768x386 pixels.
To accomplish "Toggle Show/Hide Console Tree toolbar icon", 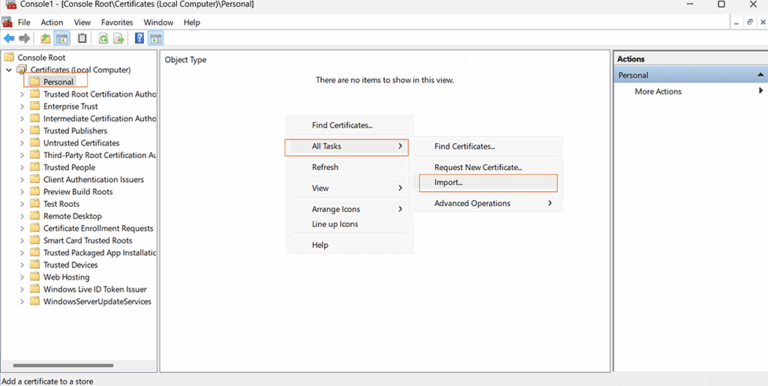I will [62, 38].
